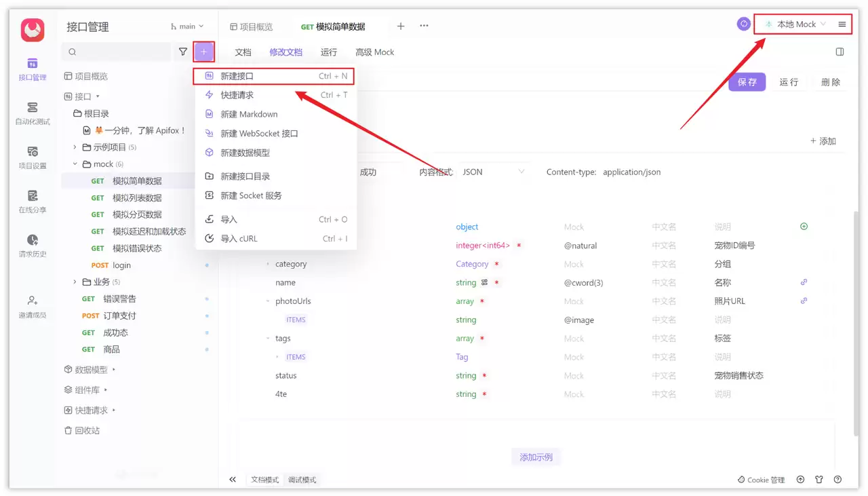Switch to 调试模式
Viewport: 868px width, 496px height.
coord(302,480)
